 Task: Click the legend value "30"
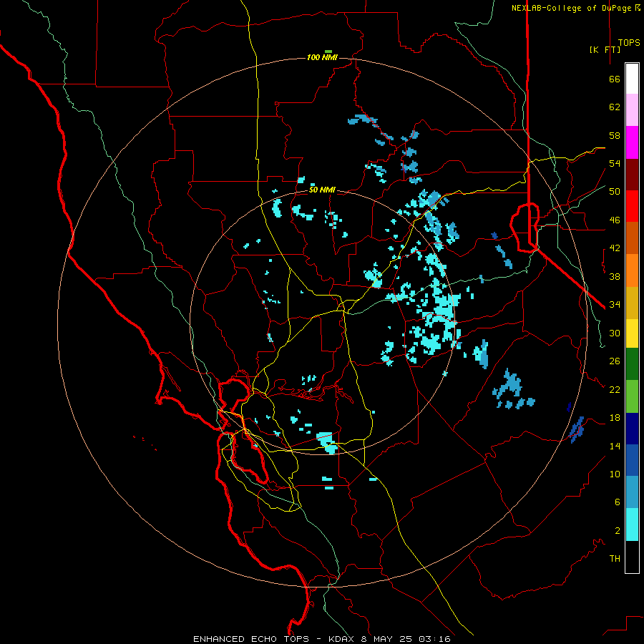[x=615, y=333]
